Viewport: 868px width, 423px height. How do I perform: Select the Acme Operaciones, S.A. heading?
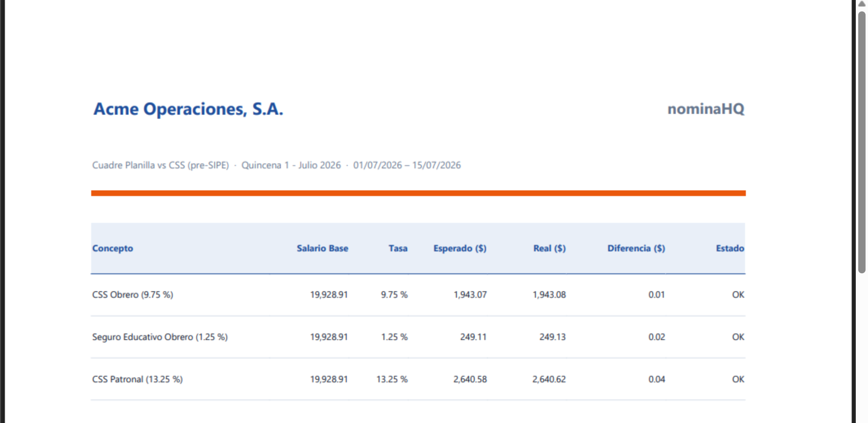[188, 109]
